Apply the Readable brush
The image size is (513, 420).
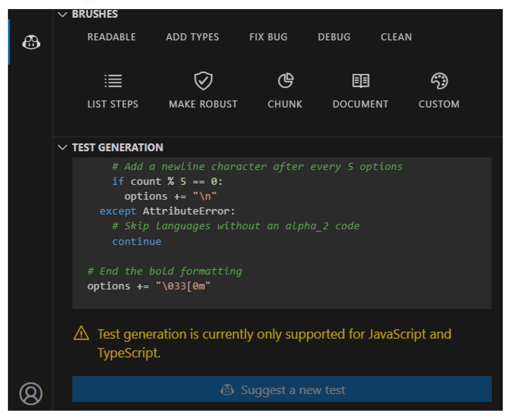coord(112,37)
